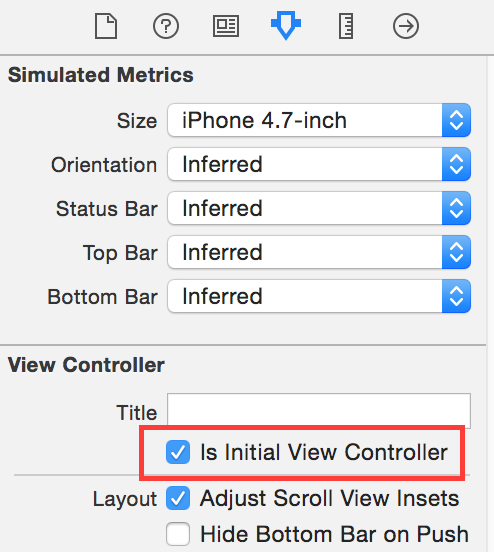The height and width of the screenshot is (552, 494).
Task: Click the Title text field
Action: (x=319, y=410)
